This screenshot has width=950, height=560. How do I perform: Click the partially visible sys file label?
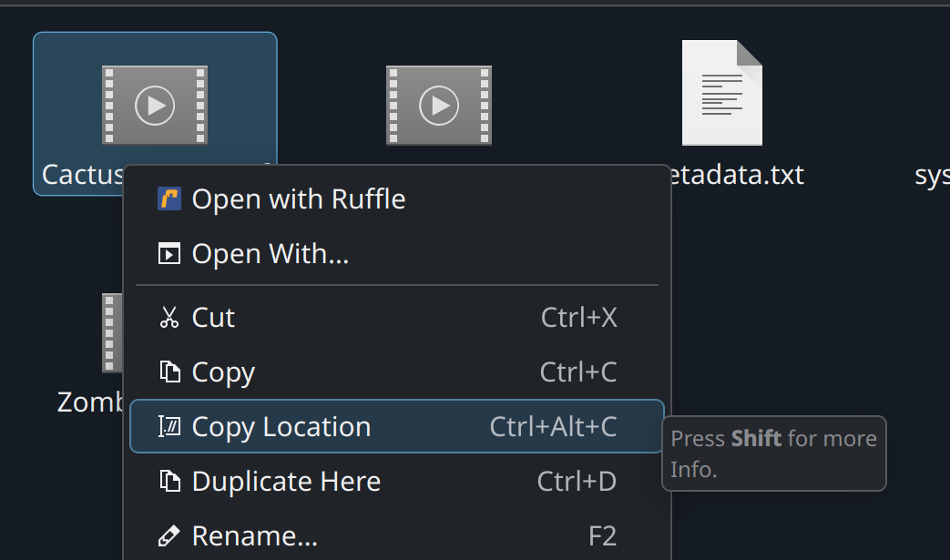click(932, 176)
